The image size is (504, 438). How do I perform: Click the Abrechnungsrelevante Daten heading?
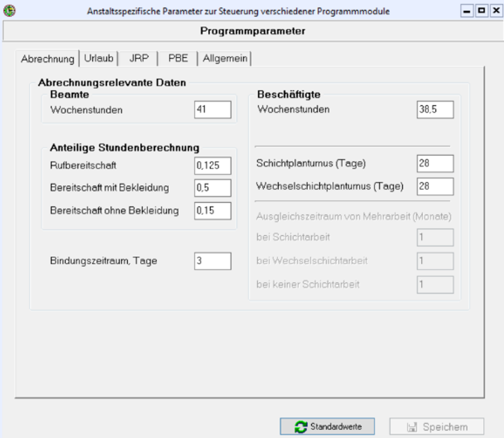(x=112, y=83)
